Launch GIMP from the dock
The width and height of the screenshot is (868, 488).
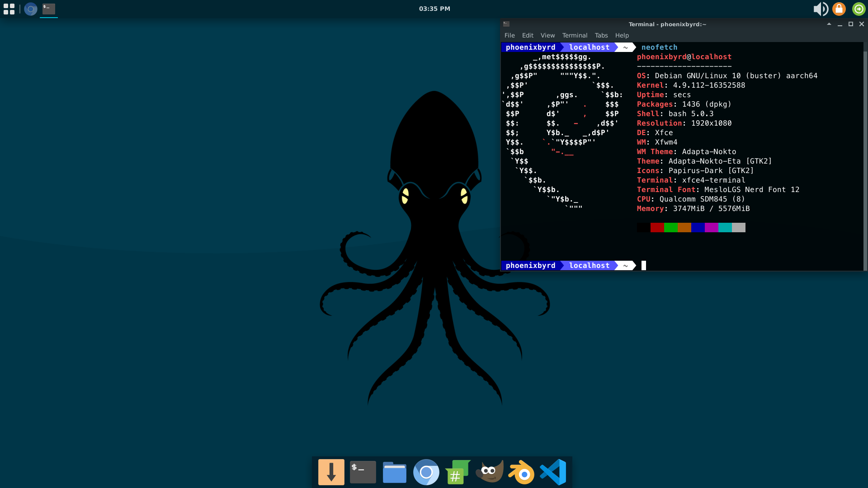[x=490, y=472]
